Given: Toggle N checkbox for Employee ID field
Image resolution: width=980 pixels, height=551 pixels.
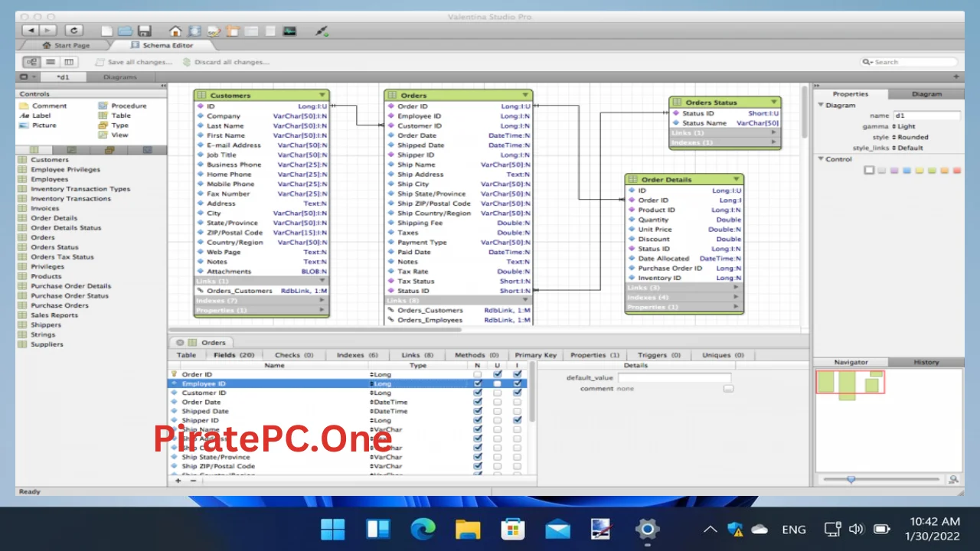Looking at the screenshot, I should coord(478,384).
